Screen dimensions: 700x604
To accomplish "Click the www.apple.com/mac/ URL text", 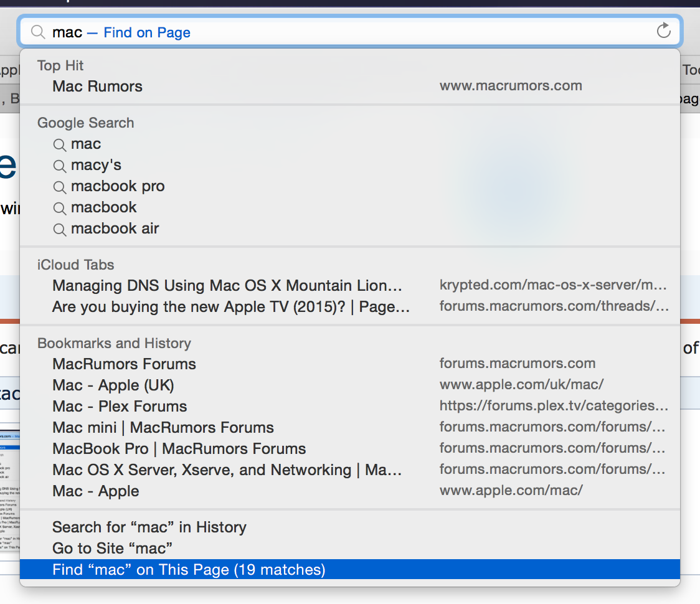I will pos(511,490).
